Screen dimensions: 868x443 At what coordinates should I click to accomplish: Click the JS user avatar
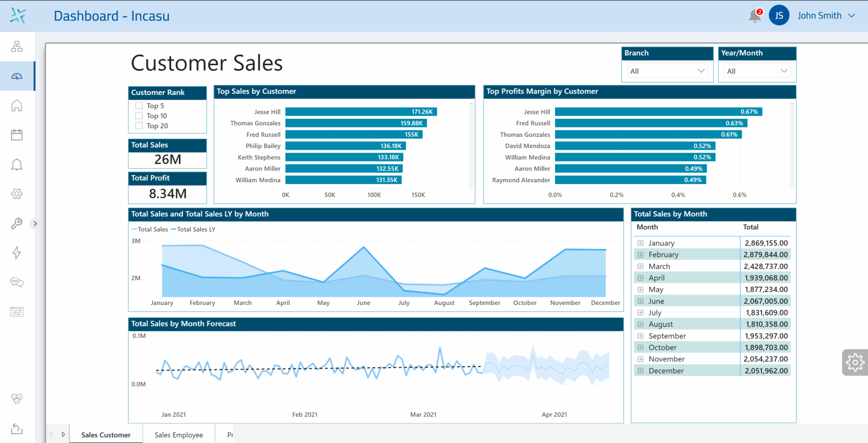779,16
